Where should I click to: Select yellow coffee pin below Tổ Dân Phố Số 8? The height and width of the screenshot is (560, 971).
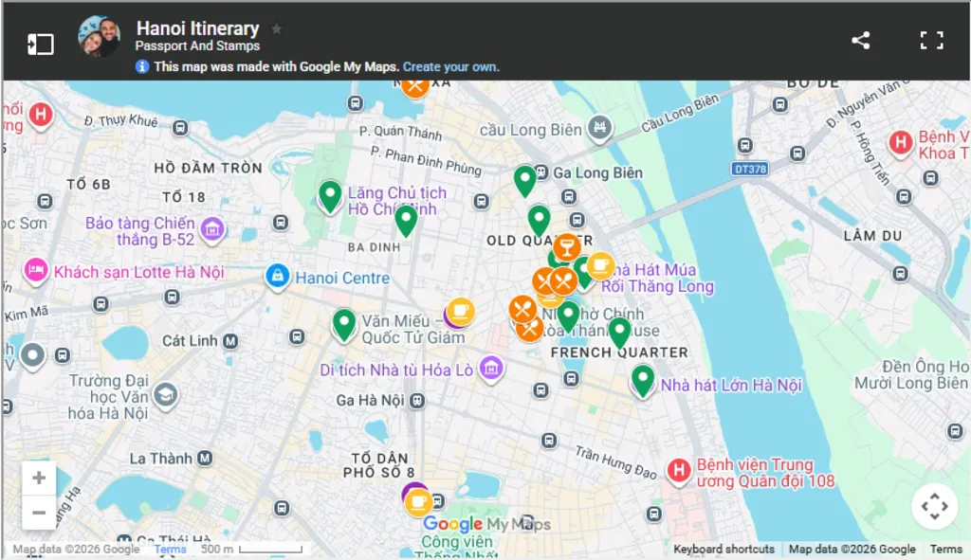(418, 502)
